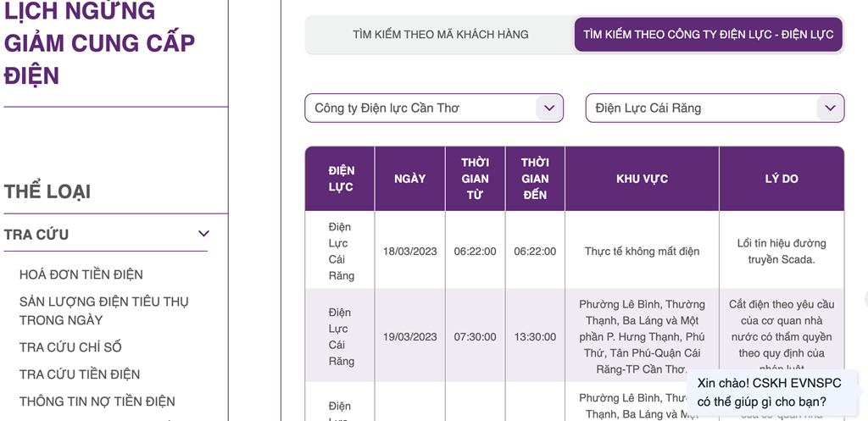Open 'Tra cứu tiền điện' page
The height and width of the screenshot is (421, 868).
pos(80,374)
